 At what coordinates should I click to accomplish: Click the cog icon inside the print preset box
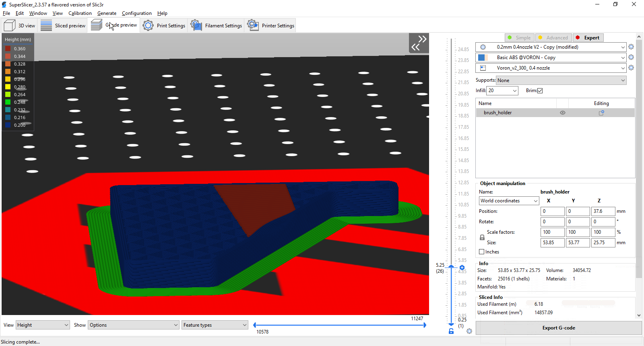click(483, 47)
